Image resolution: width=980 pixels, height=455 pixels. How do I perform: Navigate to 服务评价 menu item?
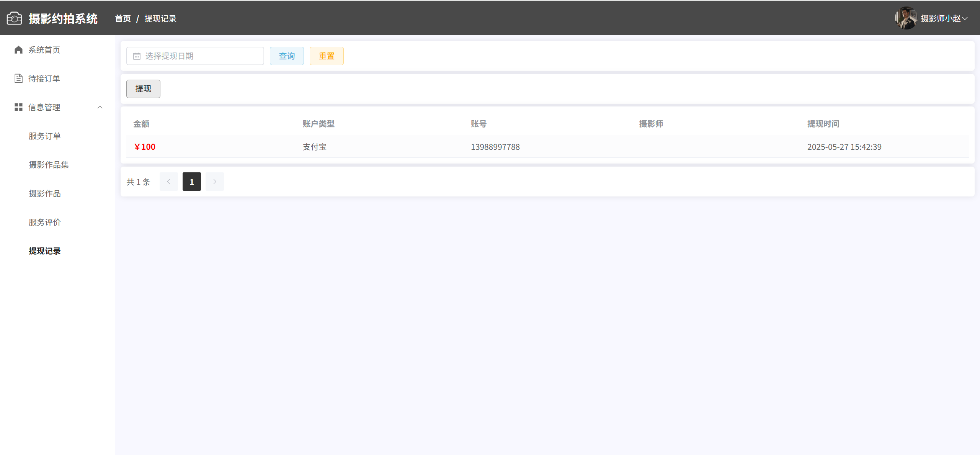(x=45, y=222)
